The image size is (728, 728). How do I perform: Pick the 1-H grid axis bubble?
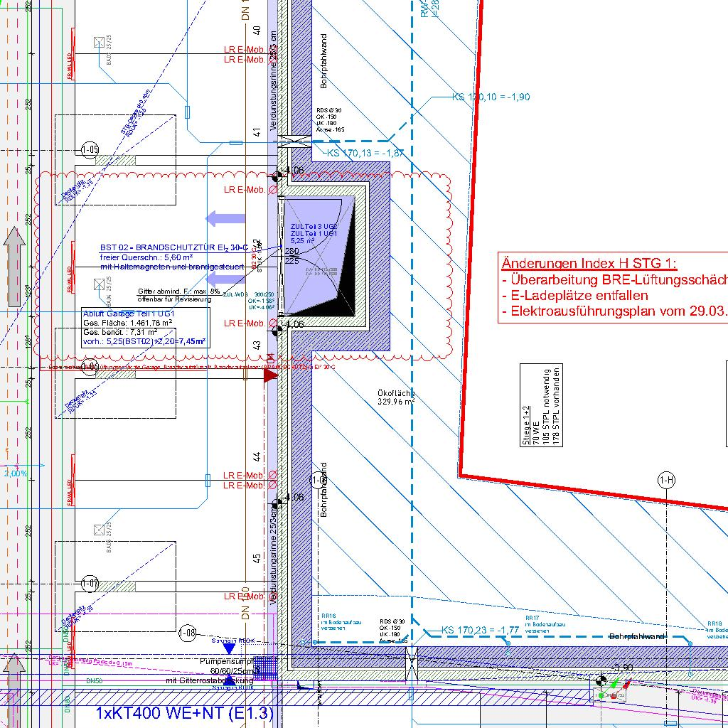tap(666, 481)
